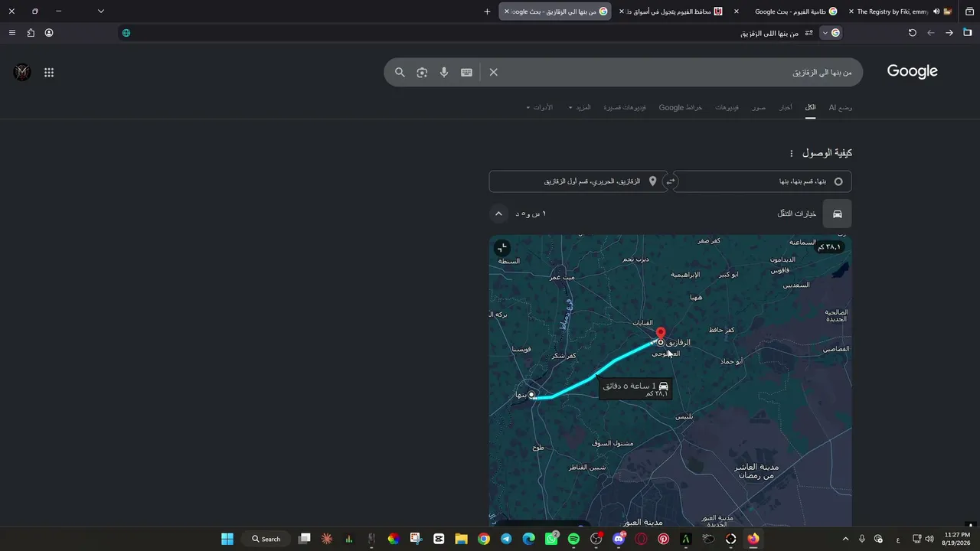Click خيارات التنقل travel options label
Screen dimensions: 980x551
point(796,214)
